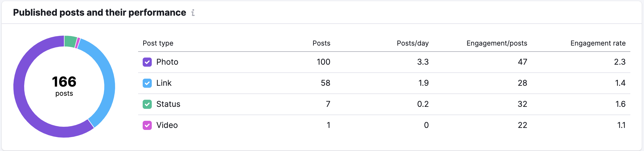The height and width of the screenshot is (151, 644).
Task: Sort by the Posts column header
Action: point(321,43)
